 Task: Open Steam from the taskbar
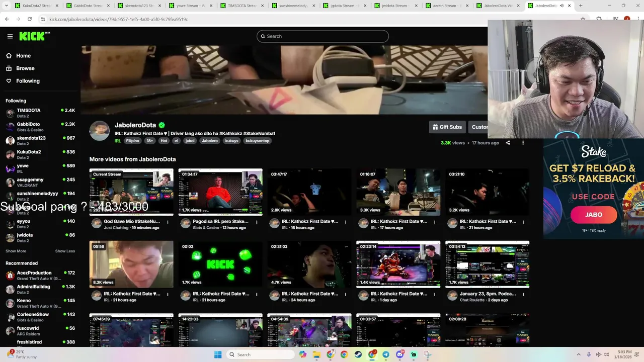point(358,354)
